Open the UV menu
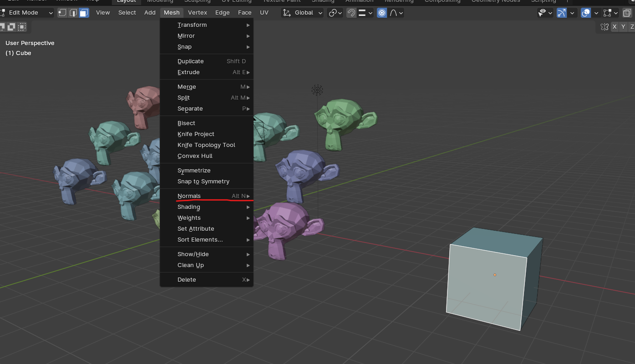 (264, 13)
